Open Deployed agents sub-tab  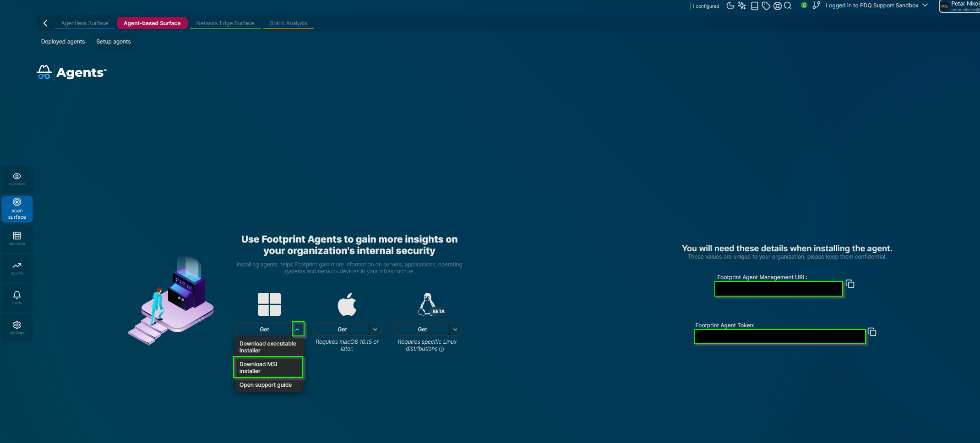coord(63,42)
